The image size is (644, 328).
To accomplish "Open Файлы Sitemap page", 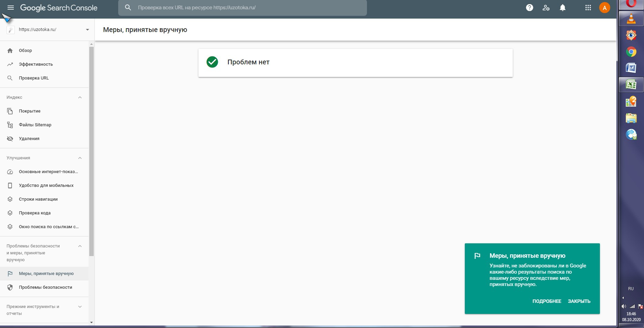I will 44,125.
